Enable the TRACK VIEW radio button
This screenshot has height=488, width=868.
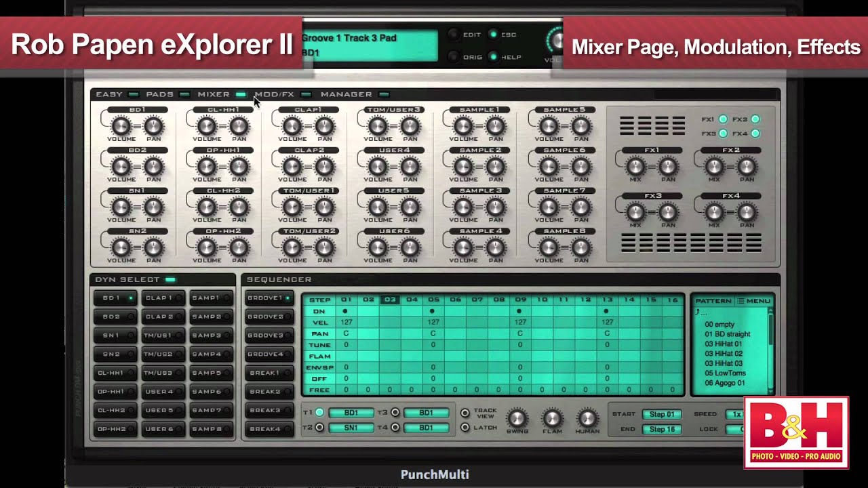coord(465,413)
